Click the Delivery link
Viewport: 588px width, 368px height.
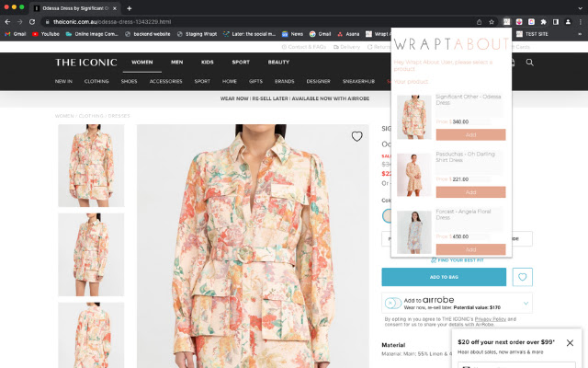347,47
